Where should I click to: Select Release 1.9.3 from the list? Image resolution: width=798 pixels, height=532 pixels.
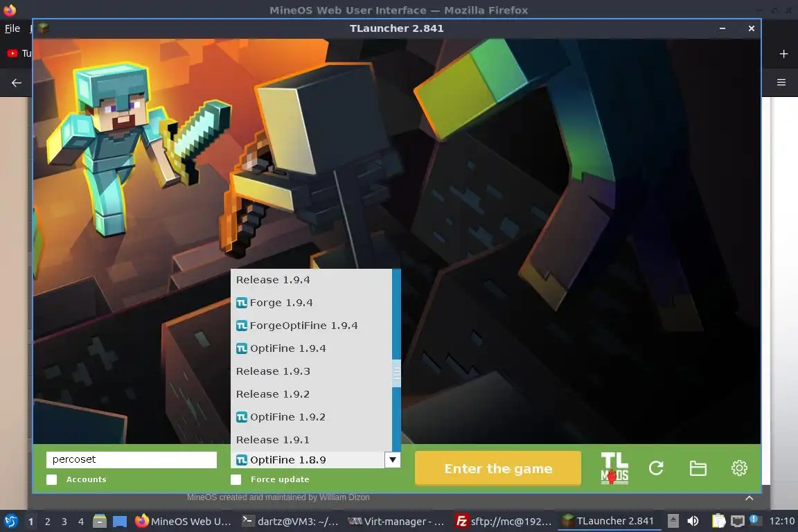(312, 371)
